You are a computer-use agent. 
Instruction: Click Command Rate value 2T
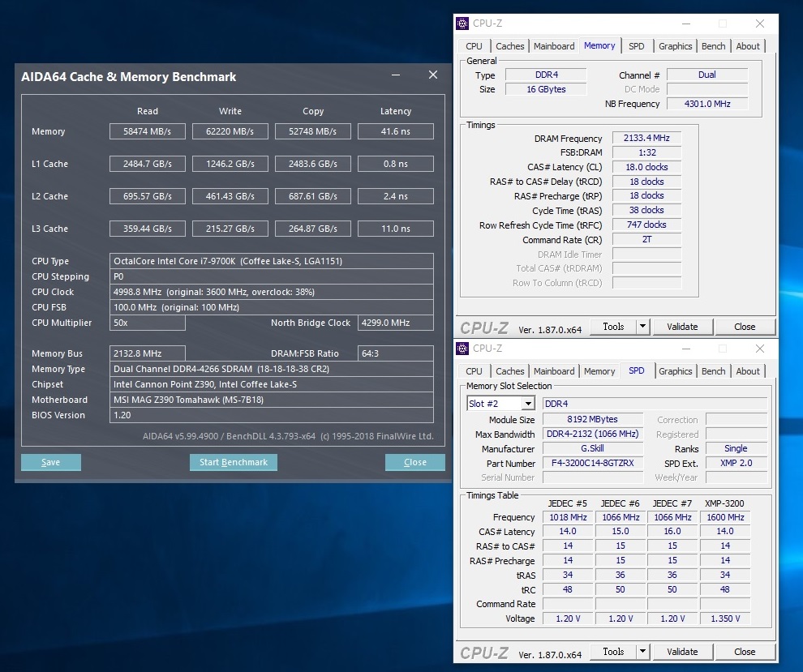click(646, 239)
